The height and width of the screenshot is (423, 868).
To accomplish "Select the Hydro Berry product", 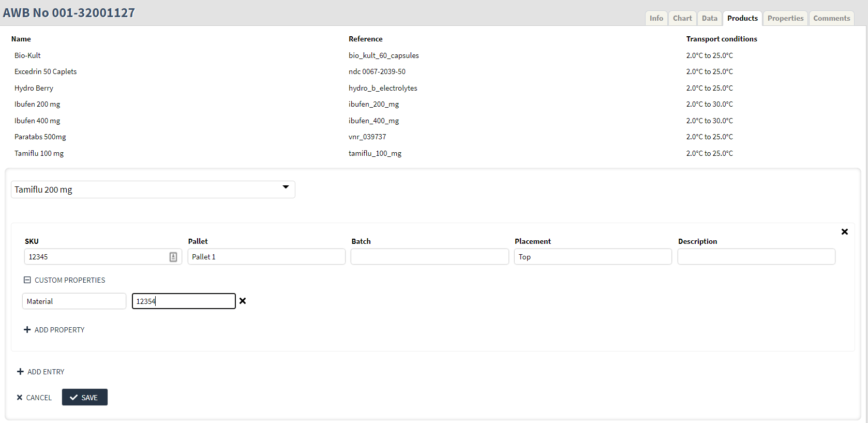I will pyautogui.click(x=34, y=88).
